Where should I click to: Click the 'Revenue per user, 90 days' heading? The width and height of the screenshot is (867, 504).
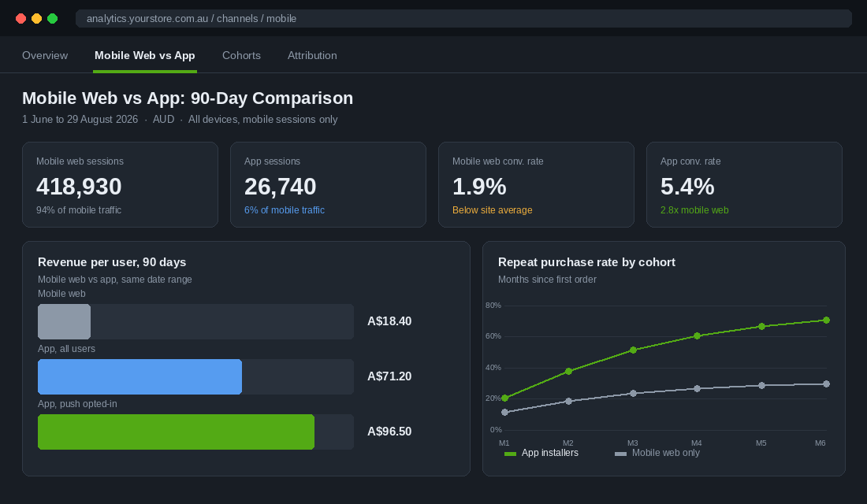pyautogui.click(x=112, y=262)
